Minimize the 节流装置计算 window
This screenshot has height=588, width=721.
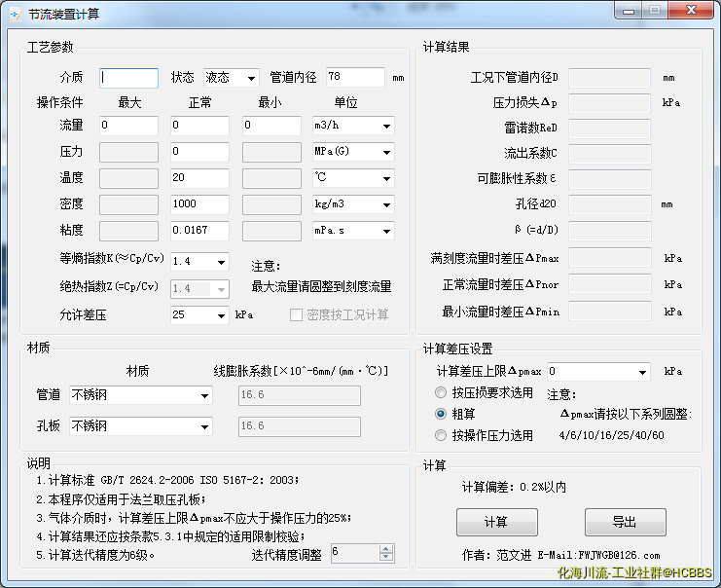[x=629, y=11]
